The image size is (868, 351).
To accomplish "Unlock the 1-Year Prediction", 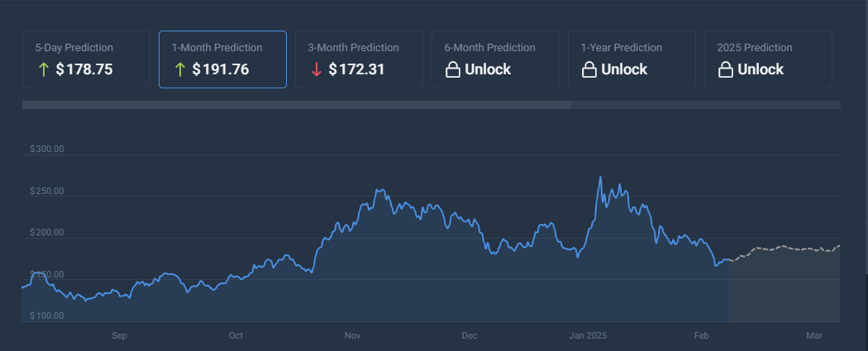I will 632,59.
